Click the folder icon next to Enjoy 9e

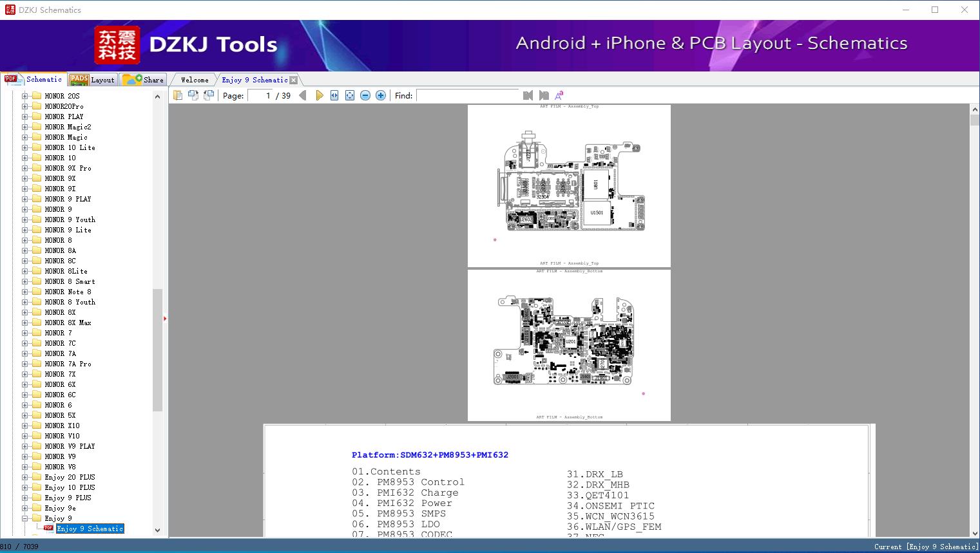pyautogui.click(x=37, y=508)
